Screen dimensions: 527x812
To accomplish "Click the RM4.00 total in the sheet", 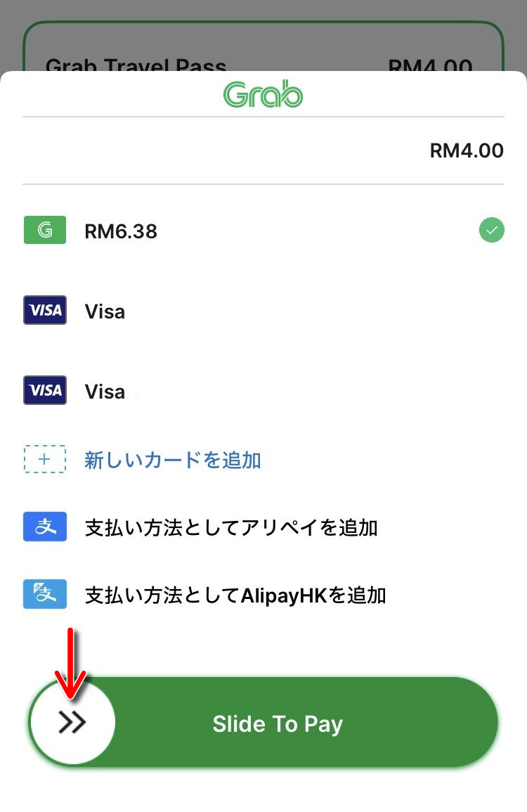I will [x=467, y=150].
